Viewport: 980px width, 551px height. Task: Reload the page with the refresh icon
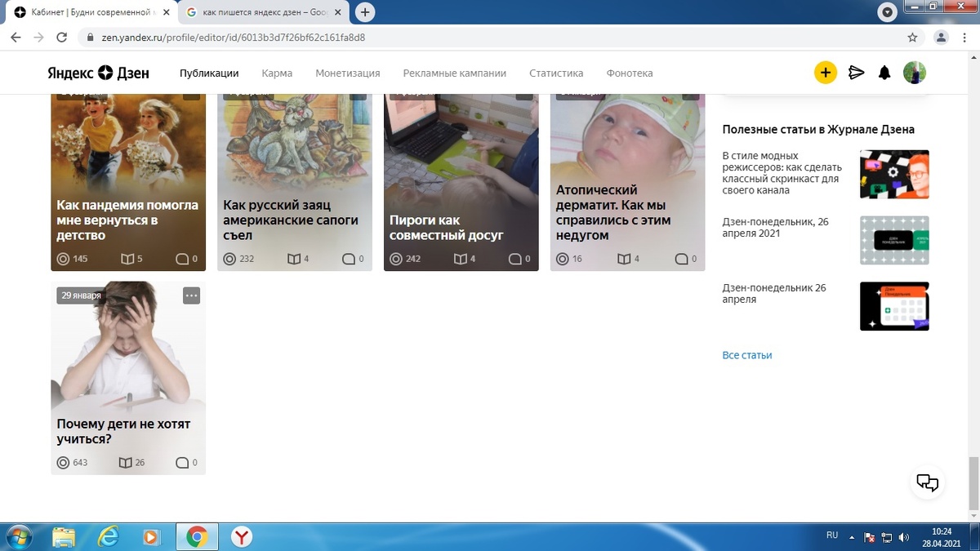point(61,38)
